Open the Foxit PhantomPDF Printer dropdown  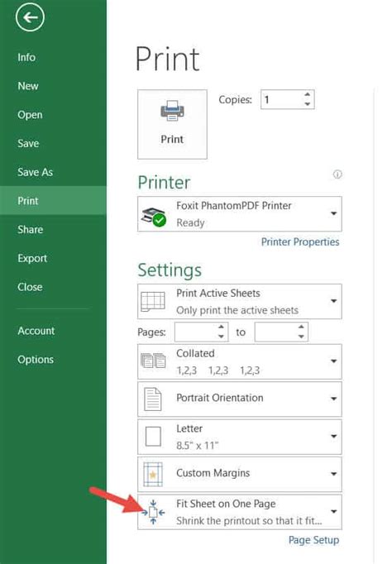[240, 214]
